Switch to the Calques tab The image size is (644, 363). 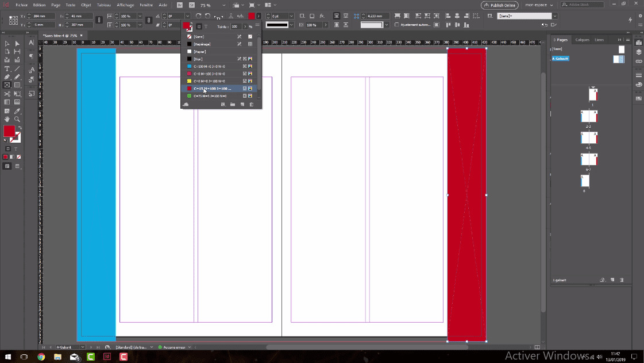click(582, 40)
